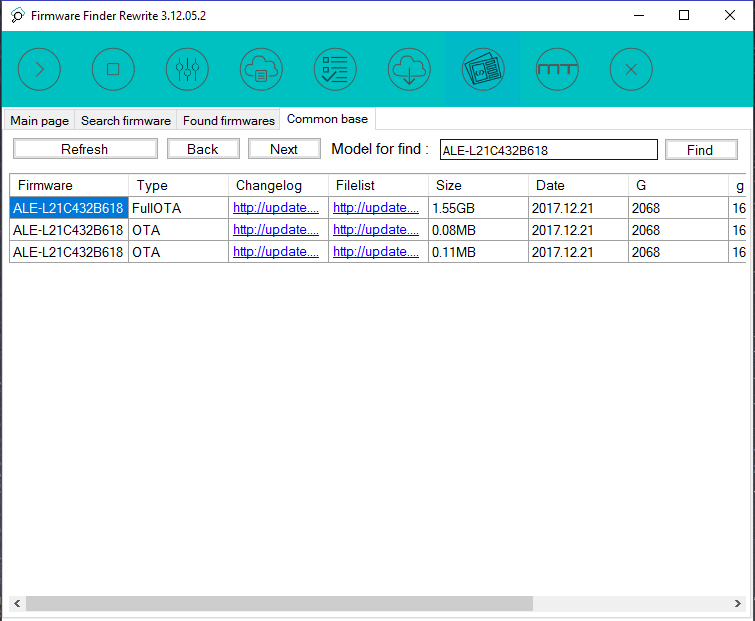Click the 2068 cell in the FullOTA row
This screenshot has height=621, width=755.
(x=678, y=208)
